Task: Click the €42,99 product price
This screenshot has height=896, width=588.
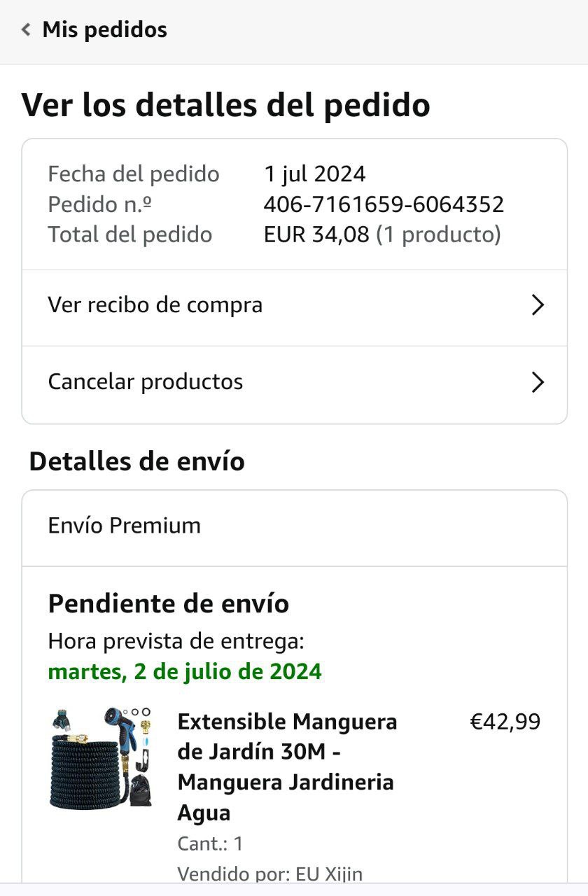Action: (505, 722)
